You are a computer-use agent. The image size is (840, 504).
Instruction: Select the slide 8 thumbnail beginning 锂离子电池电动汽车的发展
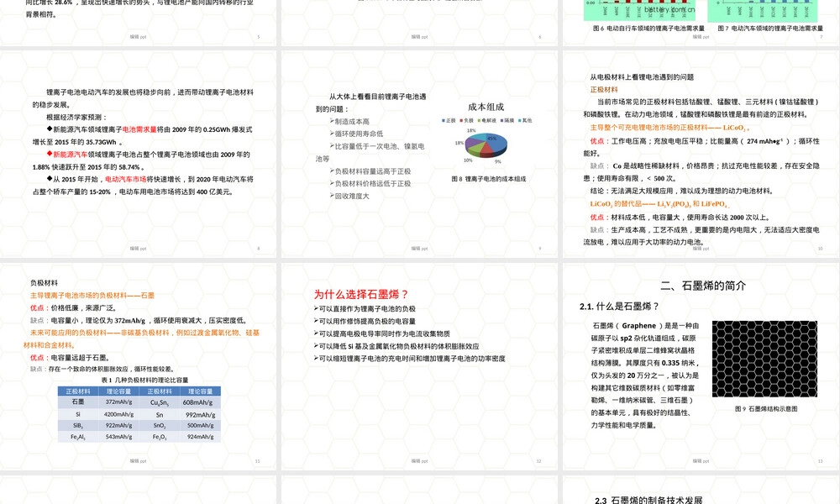coord(139,155)
